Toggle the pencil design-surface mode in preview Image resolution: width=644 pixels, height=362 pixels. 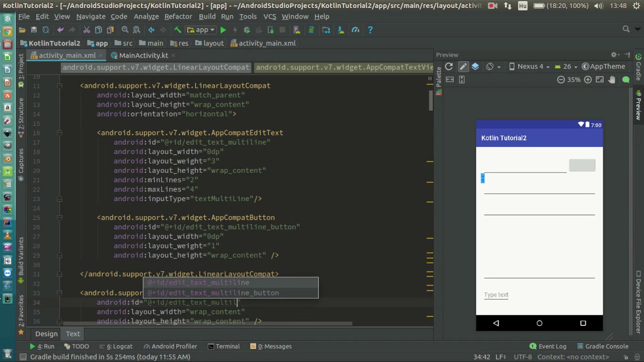463,66
